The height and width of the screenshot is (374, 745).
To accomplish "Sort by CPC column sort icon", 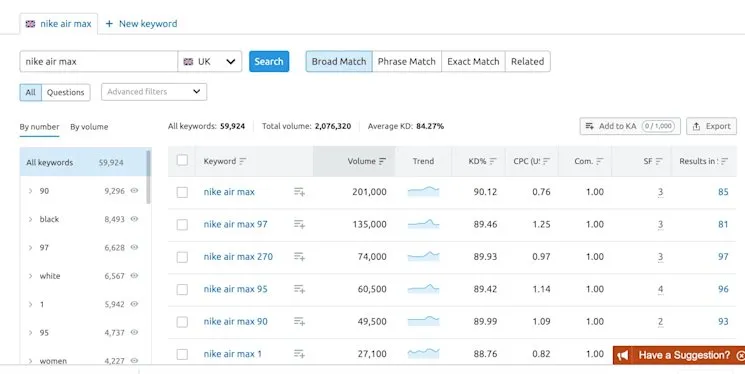I will click(x=546, y=162).
